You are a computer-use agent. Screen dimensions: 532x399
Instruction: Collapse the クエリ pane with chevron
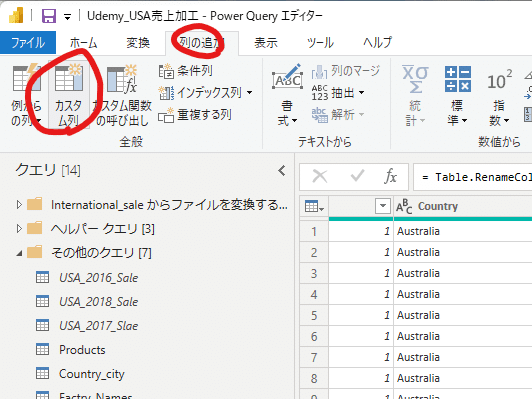[x=282, y=170]
